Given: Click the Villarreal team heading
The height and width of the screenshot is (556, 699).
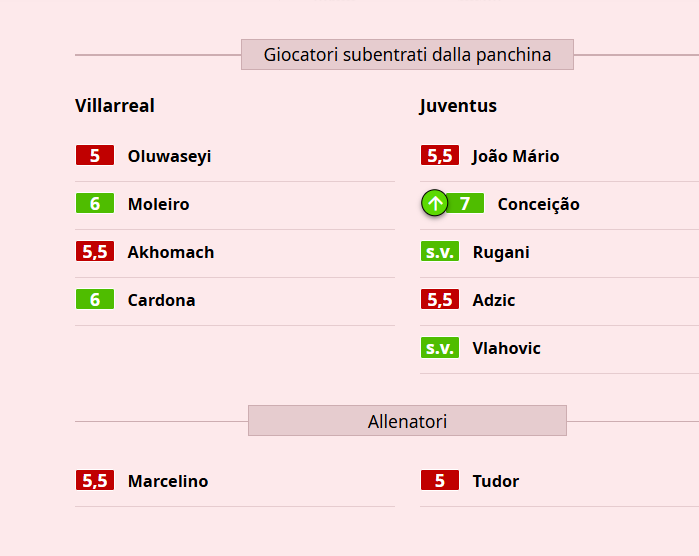Looking at the screenshot, I should [x=115, y=106].
